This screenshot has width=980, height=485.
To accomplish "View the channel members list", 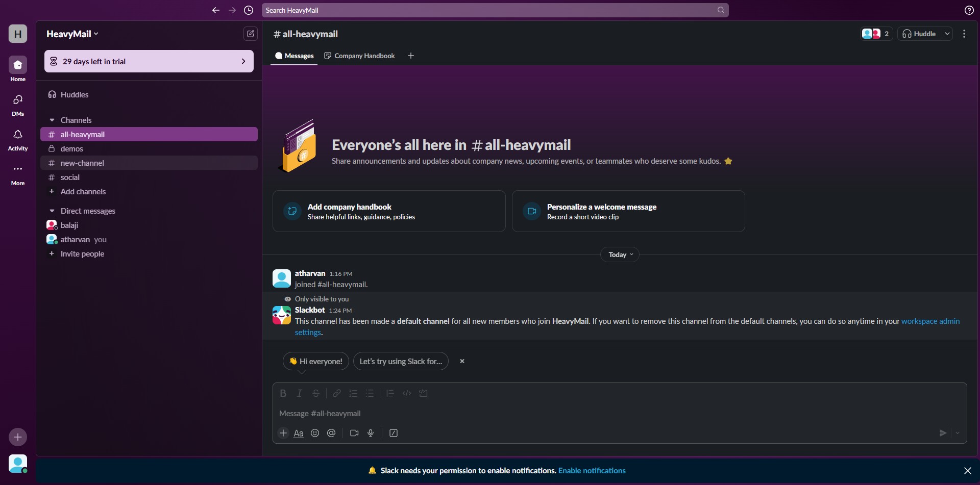I will click(876, 34).
